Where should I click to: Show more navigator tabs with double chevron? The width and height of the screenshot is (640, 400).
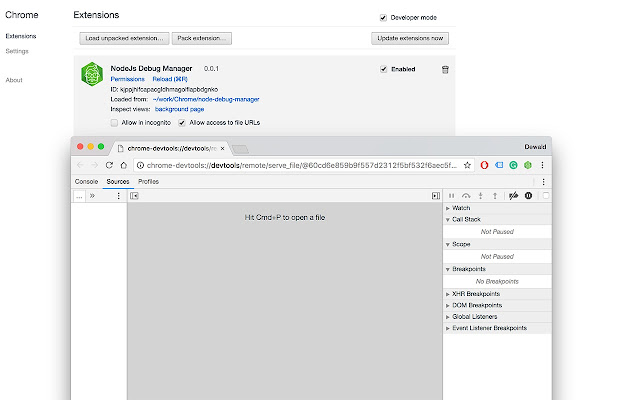point(92,196)
